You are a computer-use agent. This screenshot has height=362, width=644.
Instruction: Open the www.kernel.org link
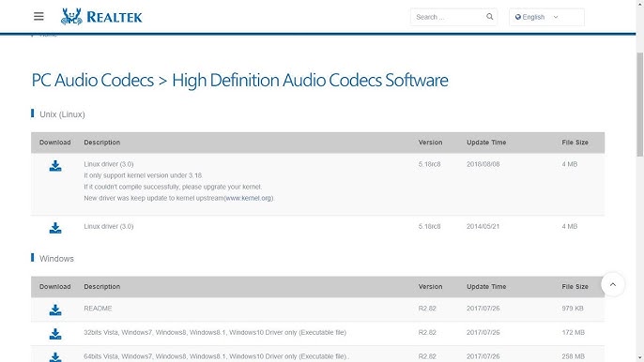pos(249,198)
